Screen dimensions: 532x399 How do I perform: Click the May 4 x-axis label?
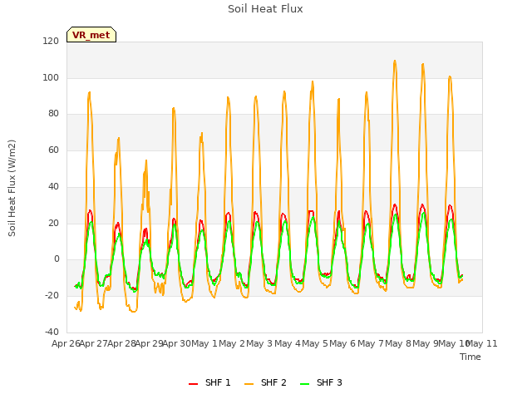288,343
